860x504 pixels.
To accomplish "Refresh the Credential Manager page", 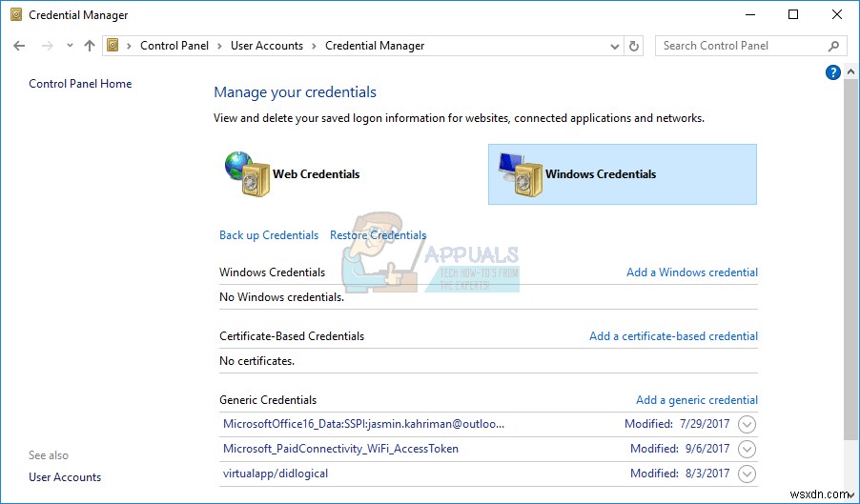I will 633,46.
